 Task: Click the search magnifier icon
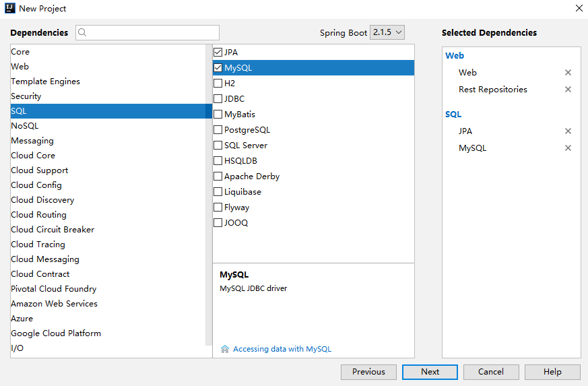point(82,32)
